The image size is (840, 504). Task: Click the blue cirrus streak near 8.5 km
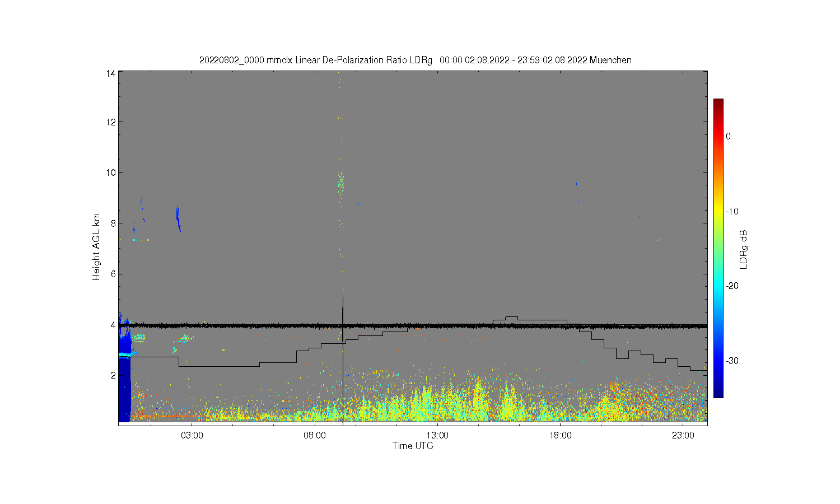(x=178, y=218)
